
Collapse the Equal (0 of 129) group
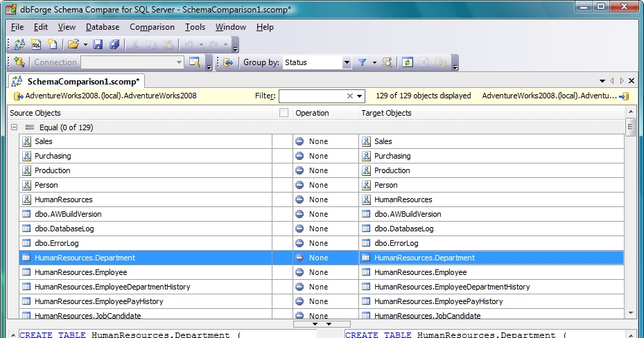point(14,127)
